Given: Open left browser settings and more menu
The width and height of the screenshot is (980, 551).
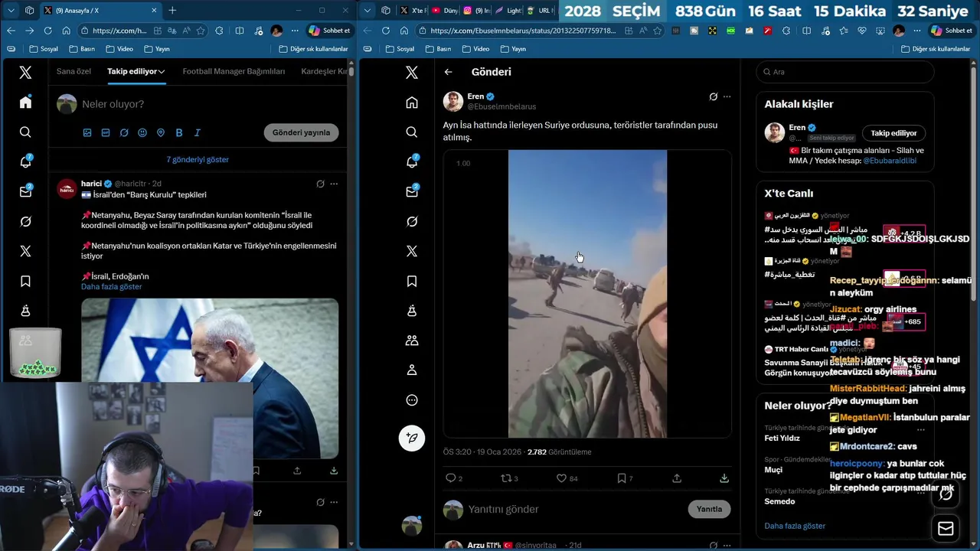Looking at the screenshot, I should tap(295, 31).
